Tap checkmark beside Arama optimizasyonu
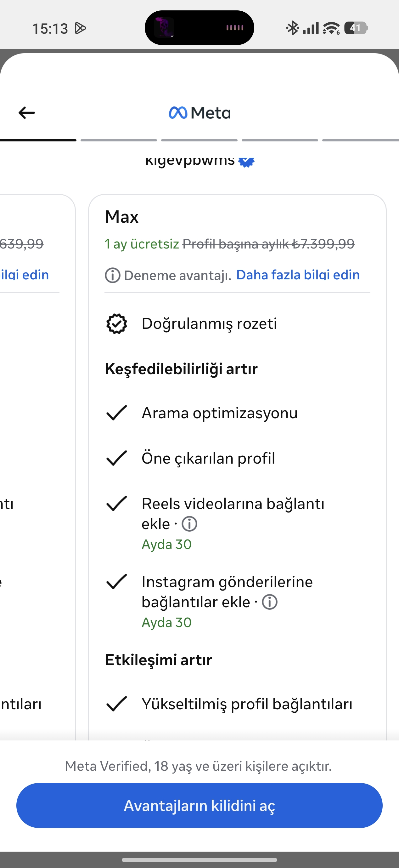399x868 pixels. pos(116,413)
